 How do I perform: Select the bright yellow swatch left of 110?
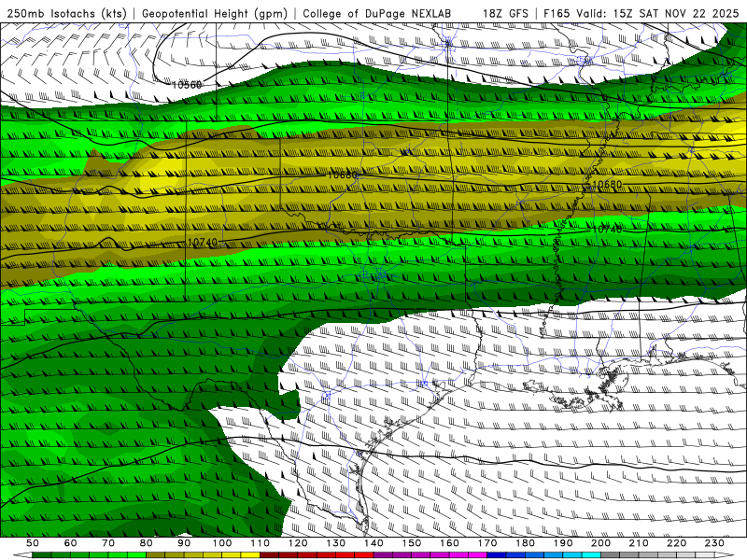click(250, 555)
